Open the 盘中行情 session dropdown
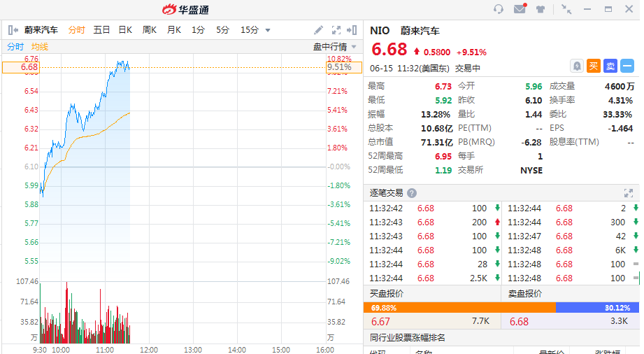Viewport: 644px width, 354px height. pos(354,47)
